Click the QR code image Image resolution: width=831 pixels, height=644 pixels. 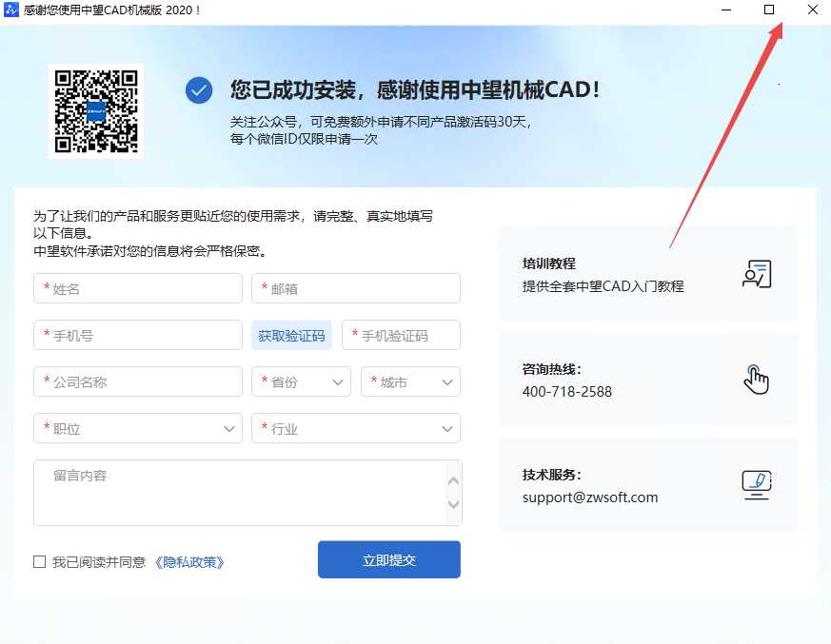coord(95,110)
